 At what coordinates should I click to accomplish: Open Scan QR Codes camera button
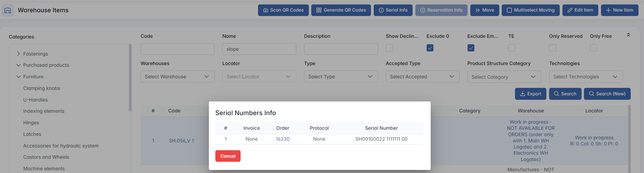click(283, 10)
